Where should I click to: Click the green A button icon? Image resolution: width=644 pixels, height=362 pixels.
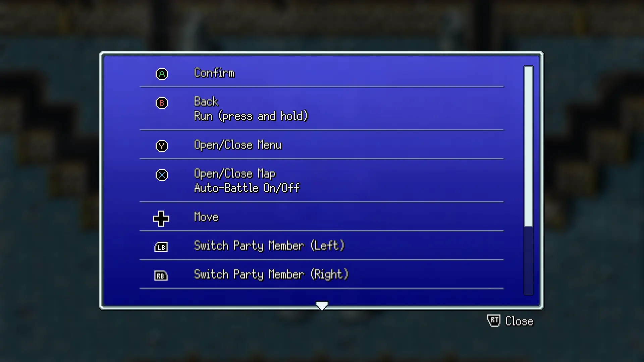pos(161,74)
